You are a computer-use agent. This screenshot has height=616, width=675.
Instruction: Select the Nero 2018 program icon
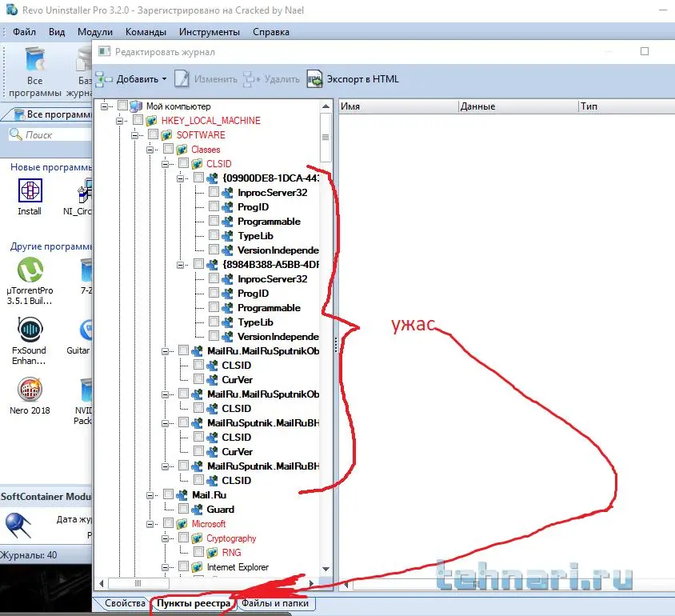point(30,389)
